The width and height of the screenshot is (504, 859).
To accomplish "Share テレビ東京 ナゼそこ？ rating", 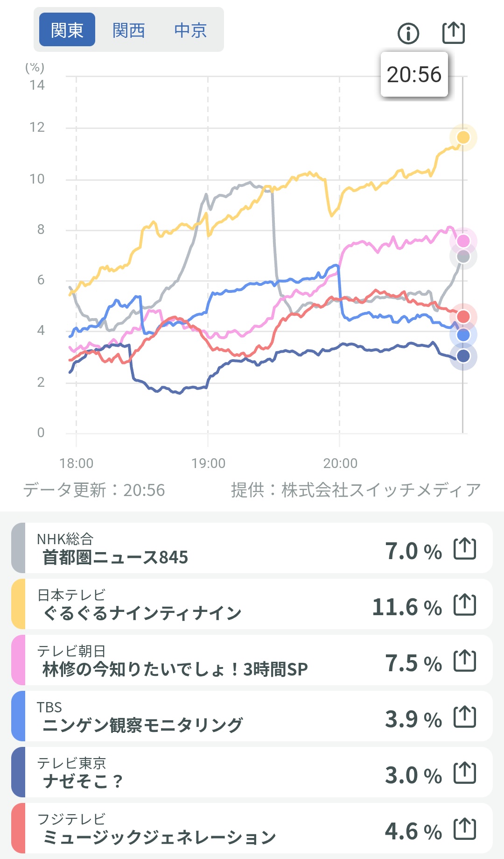I will [x=465, y=773].
